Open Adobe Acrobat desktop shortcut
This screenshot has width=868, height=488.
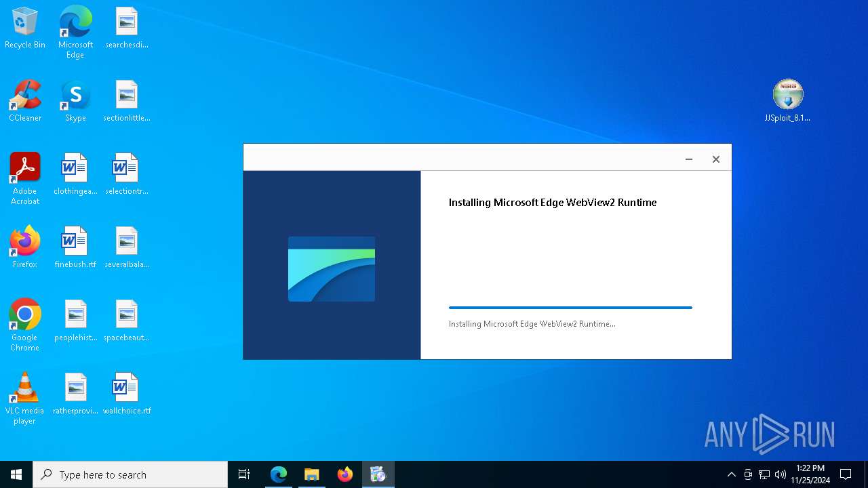pyautogui.click(x=25, y=179)
